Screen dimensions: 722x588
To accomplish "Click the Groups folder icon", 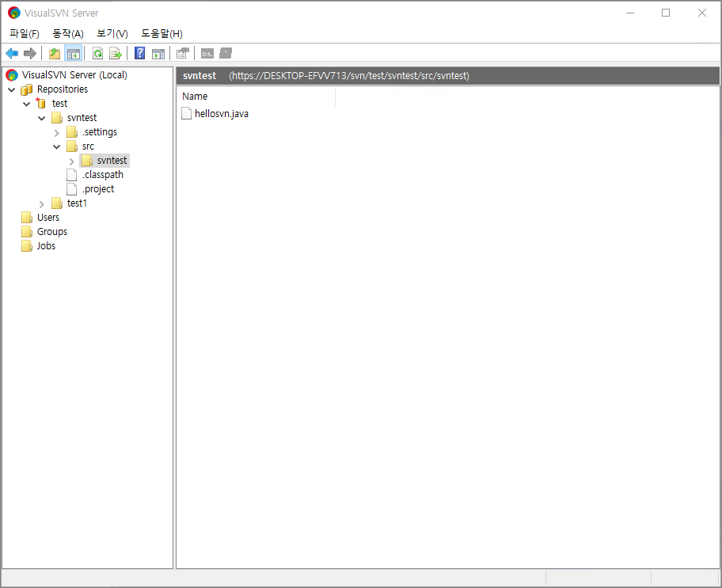I will 27,232.
